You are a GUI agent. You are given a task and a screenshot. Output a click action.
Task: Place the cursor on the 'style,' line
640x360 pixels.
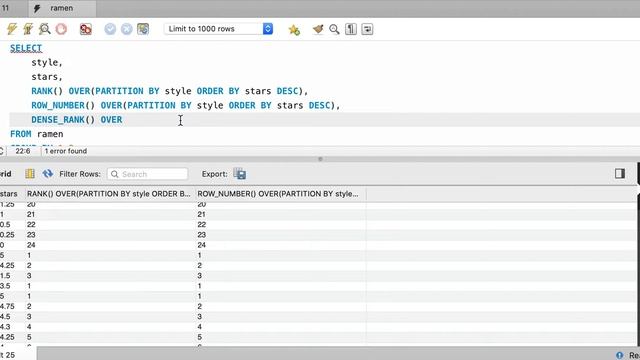pos(47,62)
